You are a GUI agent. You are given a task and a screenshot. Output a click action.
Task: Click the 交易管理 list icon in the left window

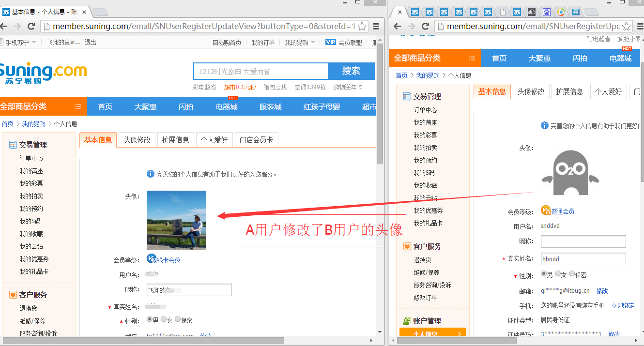(x=13, y=145)
